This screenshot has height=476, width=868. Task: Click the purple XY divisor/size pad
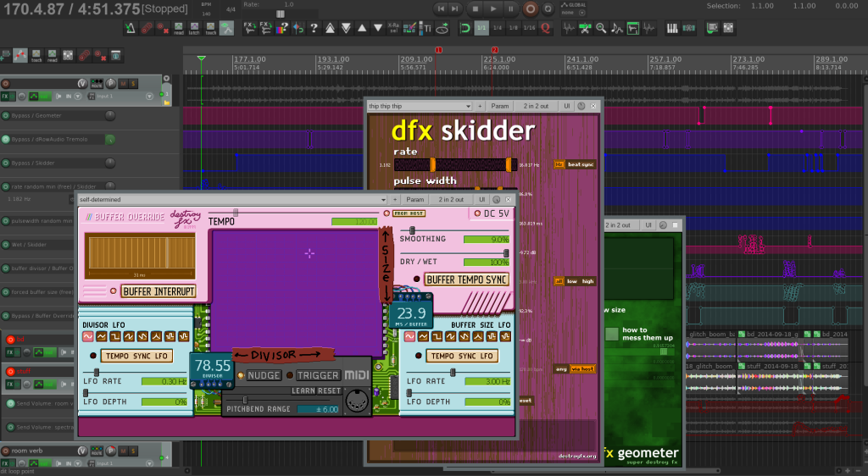click(298, 294)
